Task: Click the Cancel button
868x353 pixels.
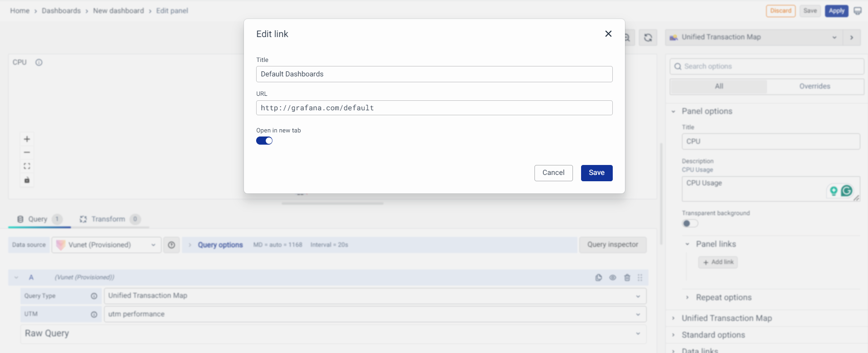Action: 553,173
